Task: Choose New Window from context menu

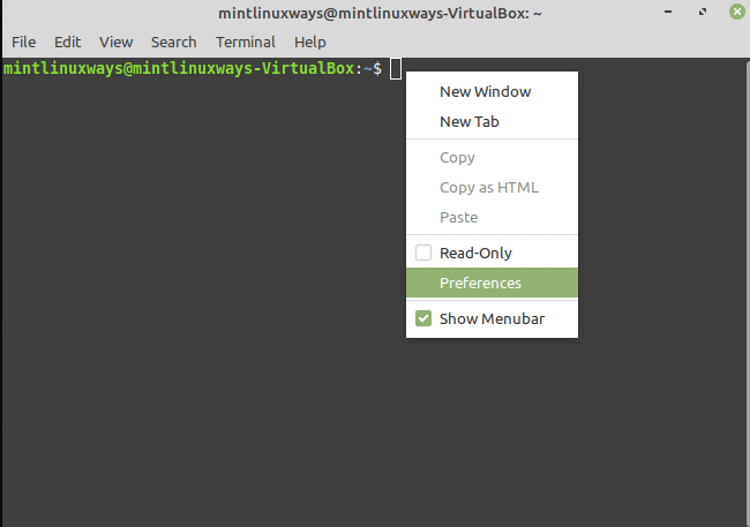Action: pyautogui.click(x=492, y=91)
